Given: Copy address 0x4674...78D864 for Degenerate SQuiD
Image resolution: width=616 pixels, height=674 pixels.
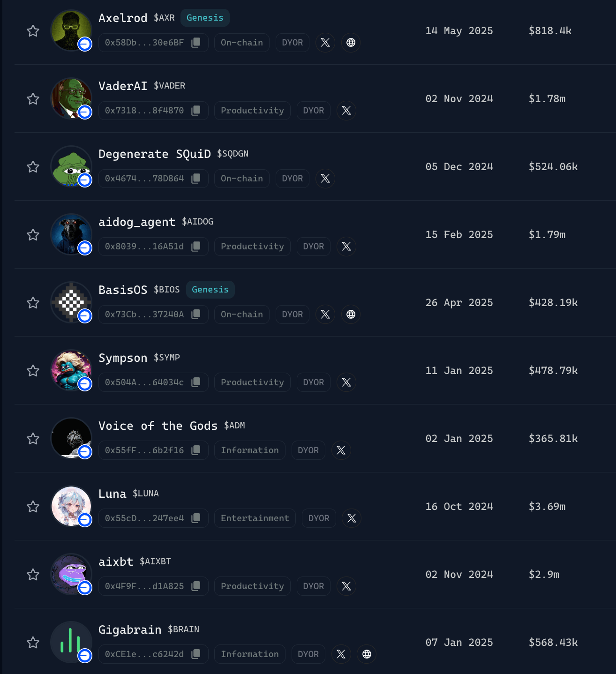Looking at the screenshot, I should coord(196,179).
